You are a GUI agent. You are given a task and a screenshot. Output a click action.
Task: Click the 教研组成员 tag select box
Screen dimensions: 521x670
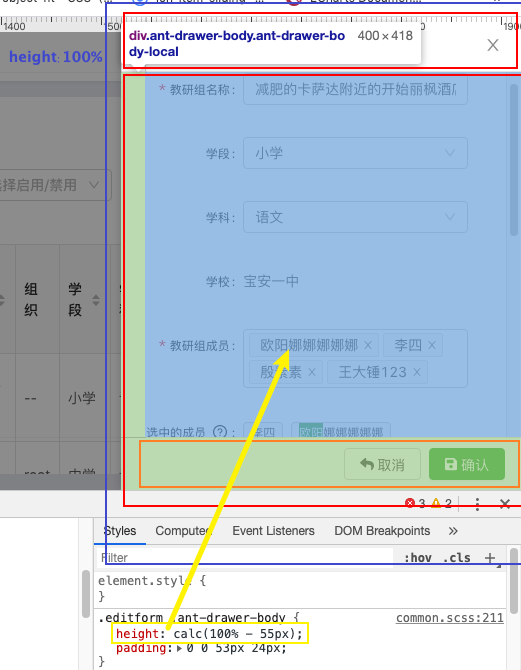(355, 359)
